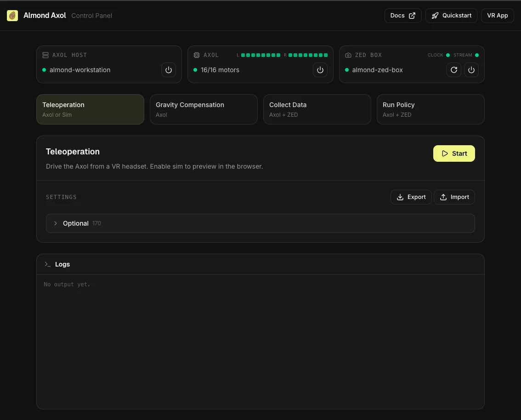This screenshot has width=521, height=420.
Task: Toggle power for the 16/16 motors Axol
Action: [x=320, y=70]
